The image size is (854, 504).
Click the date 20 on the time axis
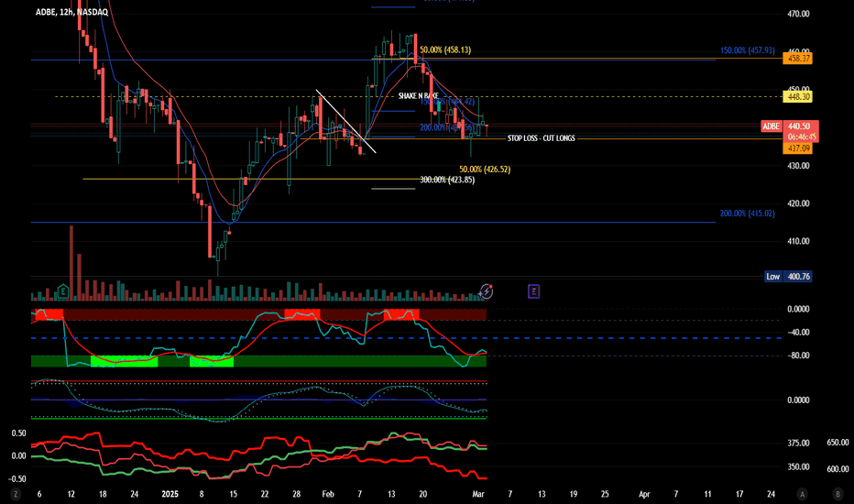(423, 494)
